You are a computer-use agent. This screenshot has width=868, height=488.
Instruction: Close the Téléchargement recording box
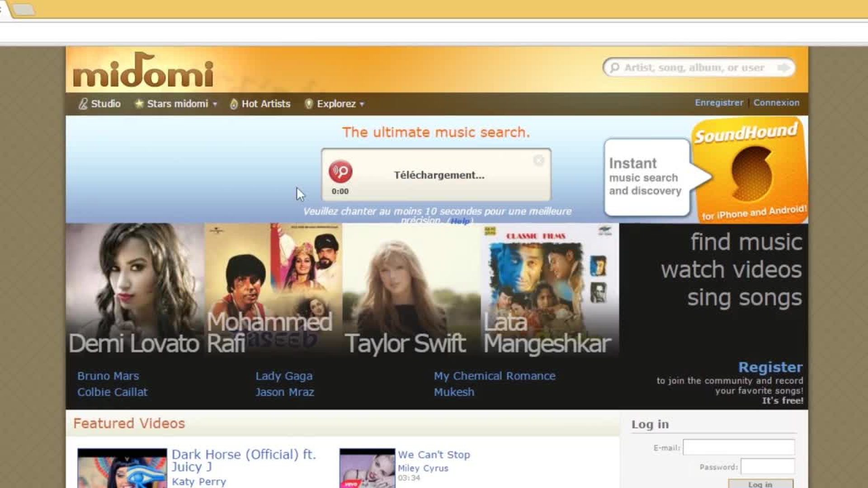pyautogui.click(x=538, y=160)
